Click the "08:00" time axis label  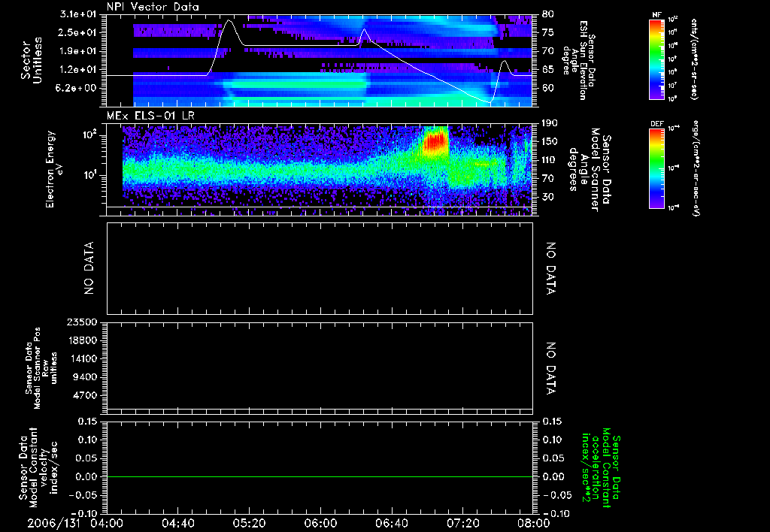click(x=534, y=523)
